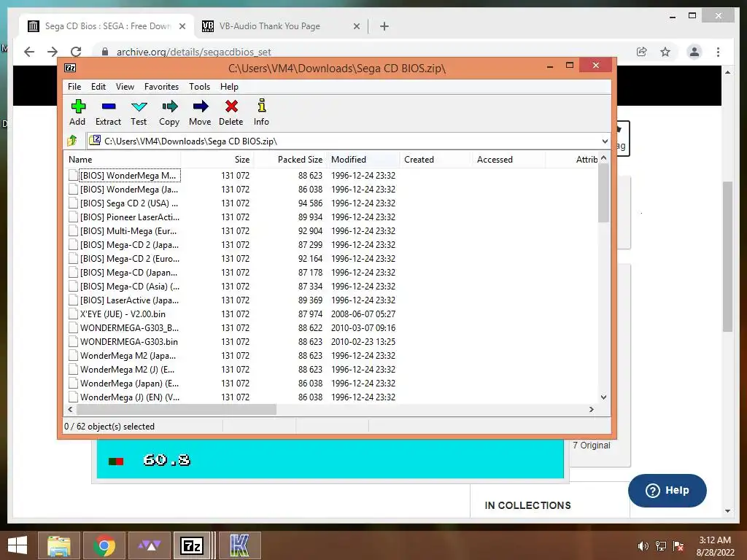Sort by the Created column header
Screen dimensions: 747x560
436,160
